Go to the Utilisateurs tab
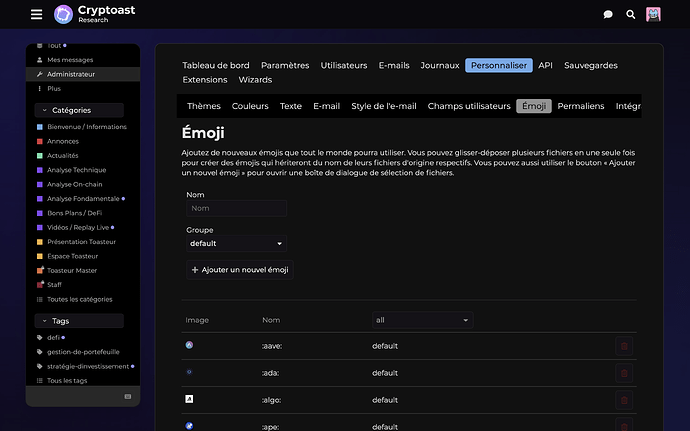The height and width of the screenshot is (431, 690). pos(344,65)
